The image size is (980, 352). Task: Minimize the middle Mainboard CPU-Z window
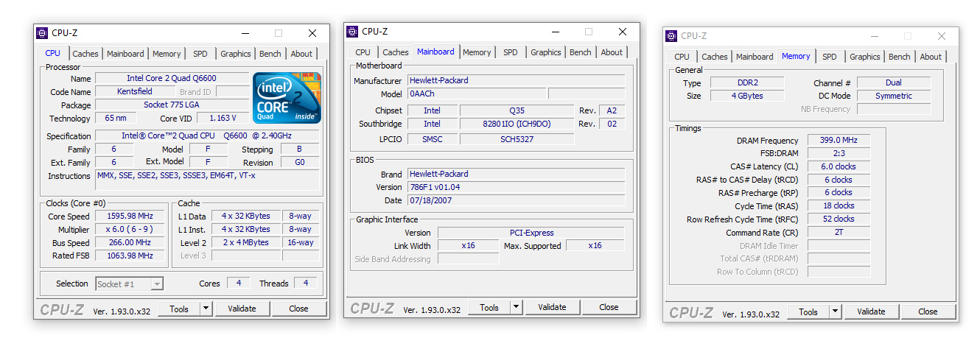555,32
